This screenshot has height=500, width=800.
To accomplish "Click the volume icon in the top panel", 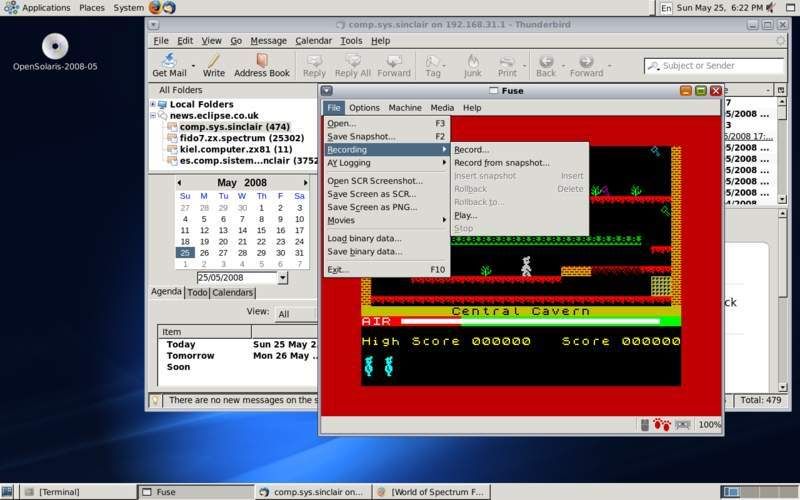I will coord(771,8).
